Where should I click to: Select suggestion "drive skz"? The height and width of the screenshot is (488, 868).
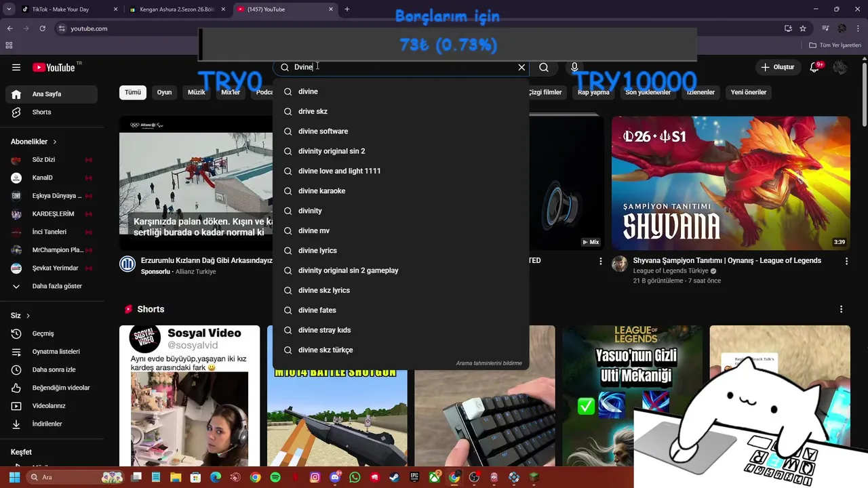(x=401, y=111)
